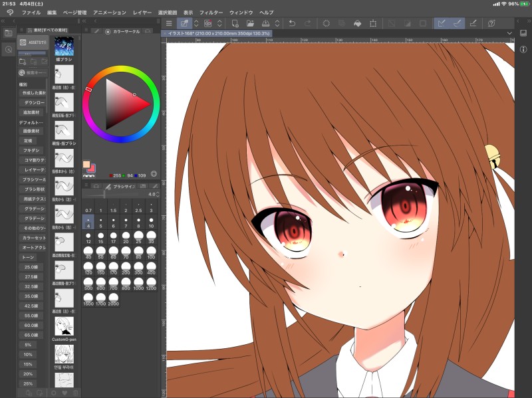
Task: Open the 編集 menu
Action: (x=52, y=13)
